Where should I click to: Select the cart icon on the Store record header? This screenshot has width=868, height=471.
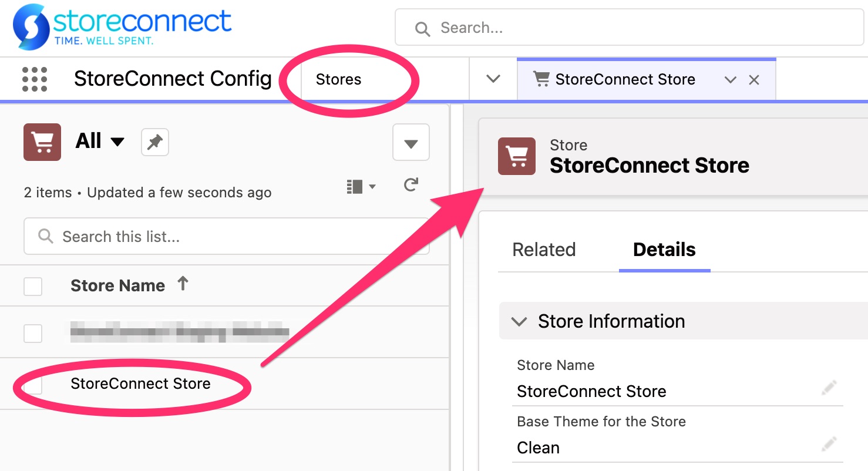click(x=517, y=156)
